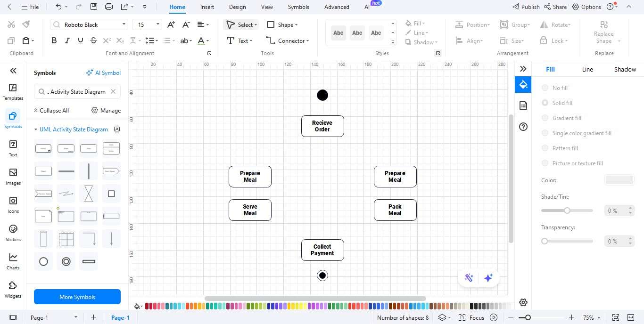This screenshot has height=324, width=644.
Task: Select the Solid fill radio button
Action: click(545, 103)
